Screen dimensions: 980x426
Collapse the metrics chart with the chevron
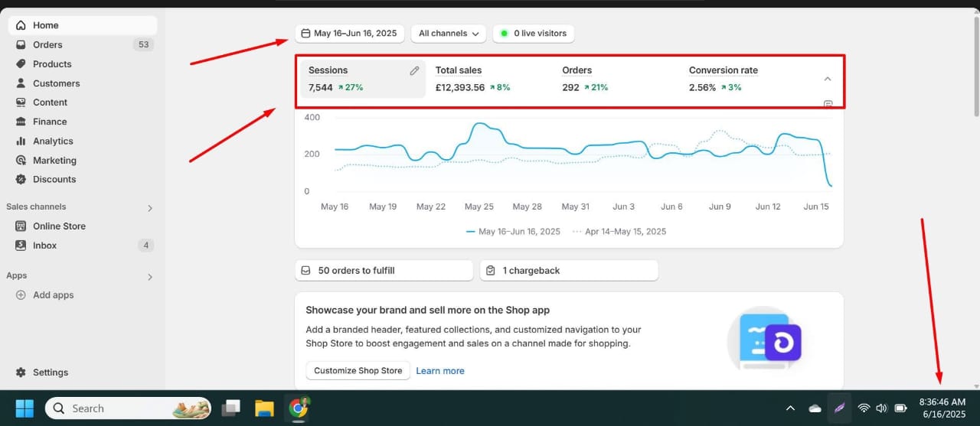(828, 79)
